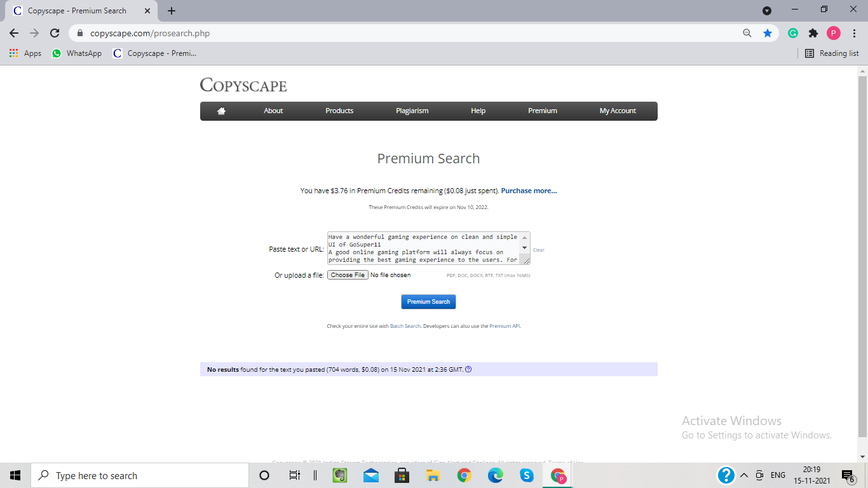The image size is (868, 488).
Task: Click the page scrollbar up arrow
Action: pyautogui.click(x=862, y=71)
